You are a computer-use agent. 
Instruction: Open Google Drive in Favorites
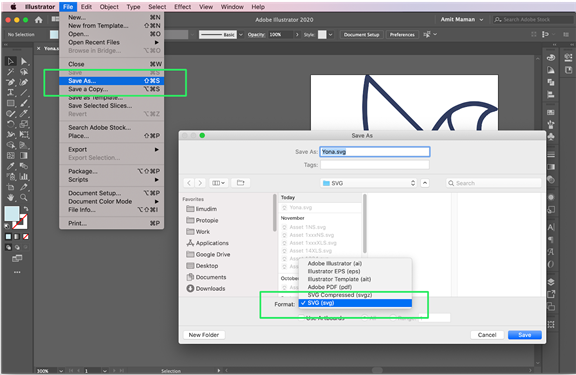pyautogui.click(x=208, y=254)
